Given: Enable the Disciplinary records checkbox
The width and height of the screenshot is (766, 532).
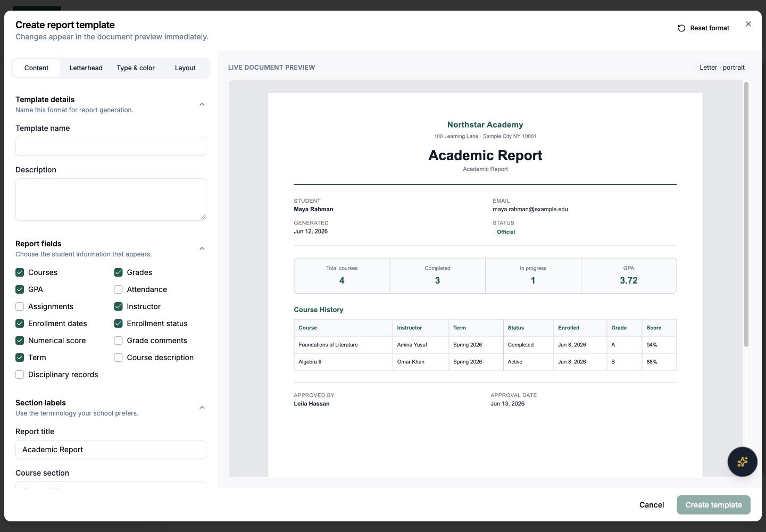Looking at the screenshot, I should (20, 375).
